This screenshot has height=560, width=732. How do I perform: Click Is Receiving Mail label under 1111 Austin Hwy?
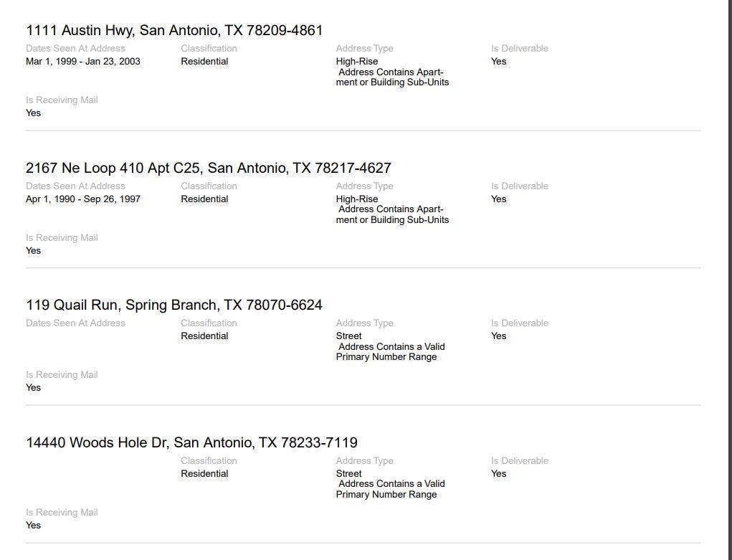62,100
